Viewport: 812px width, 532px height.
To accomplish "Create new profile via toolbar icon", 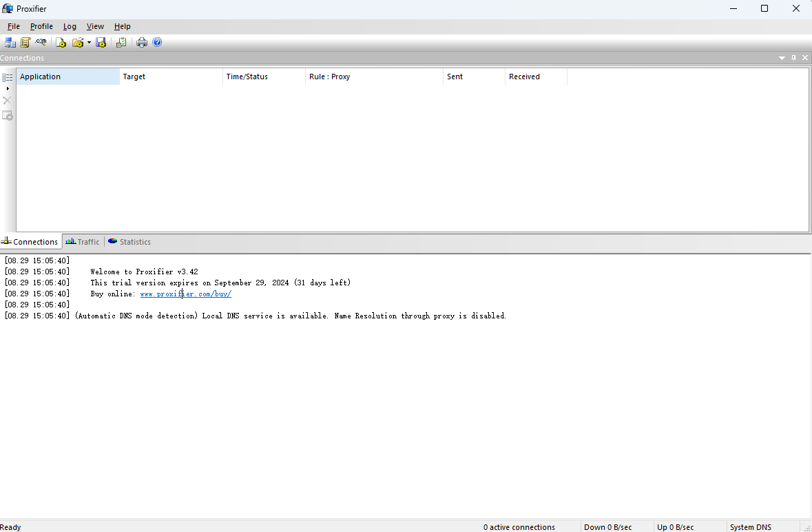I will pyautogui.click(x=61, y=43).
